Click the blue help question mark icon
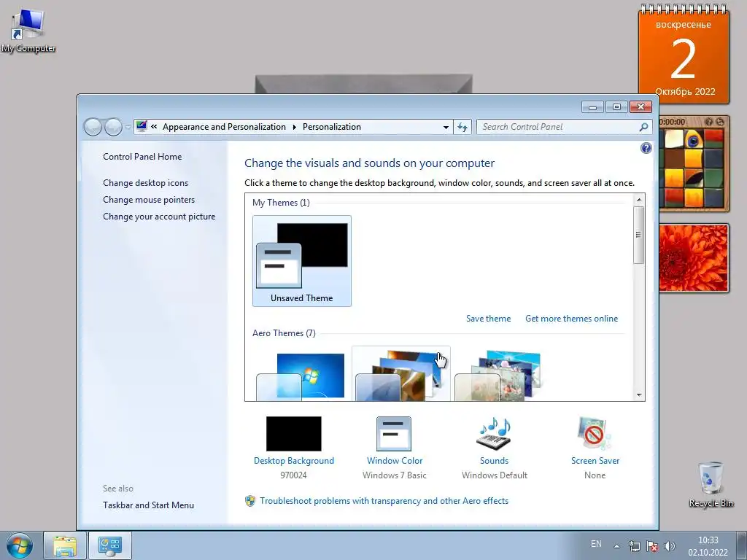The height and width of the screenshot is (560, 747). 646,148
